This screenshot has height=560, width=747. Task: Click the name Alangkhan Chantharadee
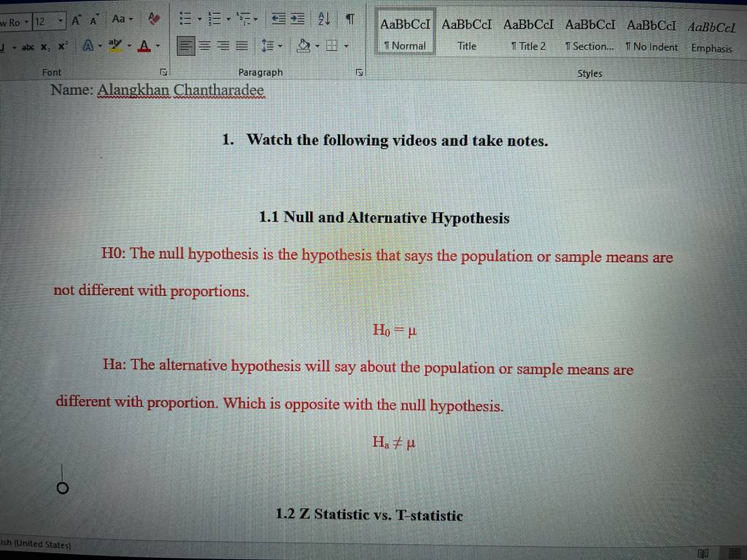[181, 90]
